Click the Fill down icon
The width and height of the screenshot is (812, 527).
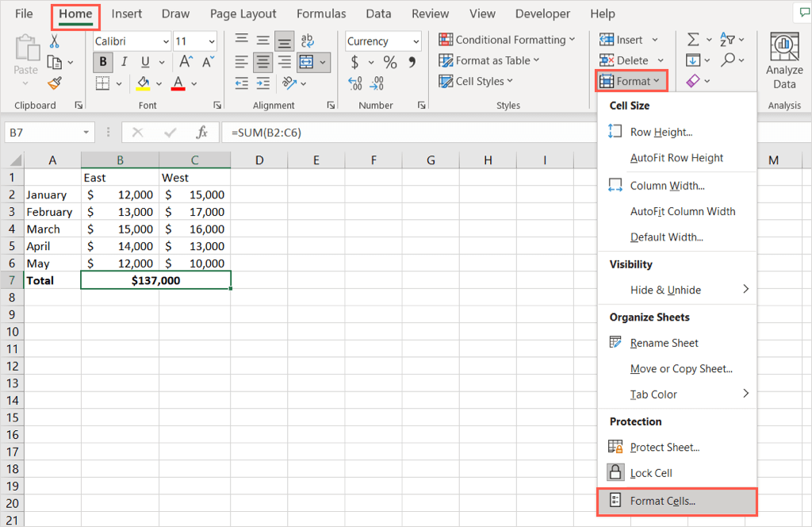[x=693, y=60]
